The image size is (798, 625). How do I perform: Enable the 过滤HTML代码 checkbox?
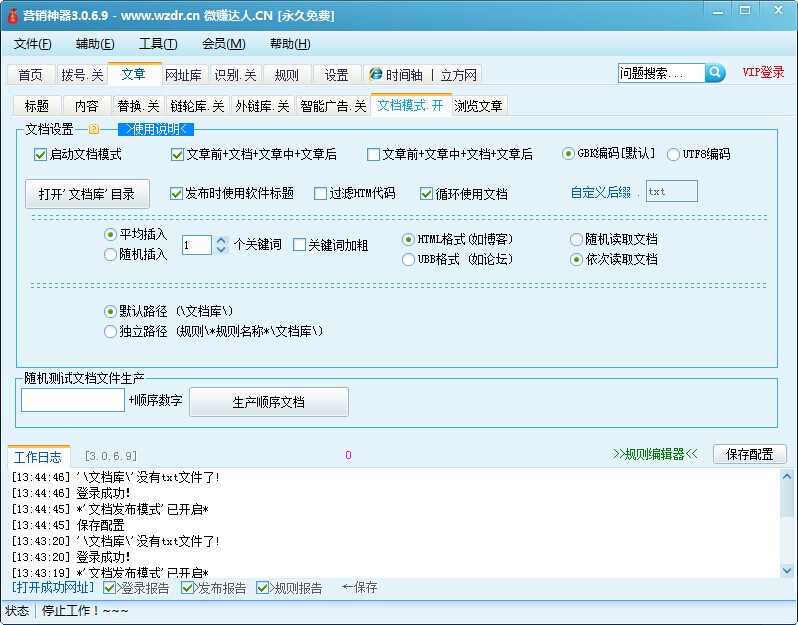tap(321, 194)
